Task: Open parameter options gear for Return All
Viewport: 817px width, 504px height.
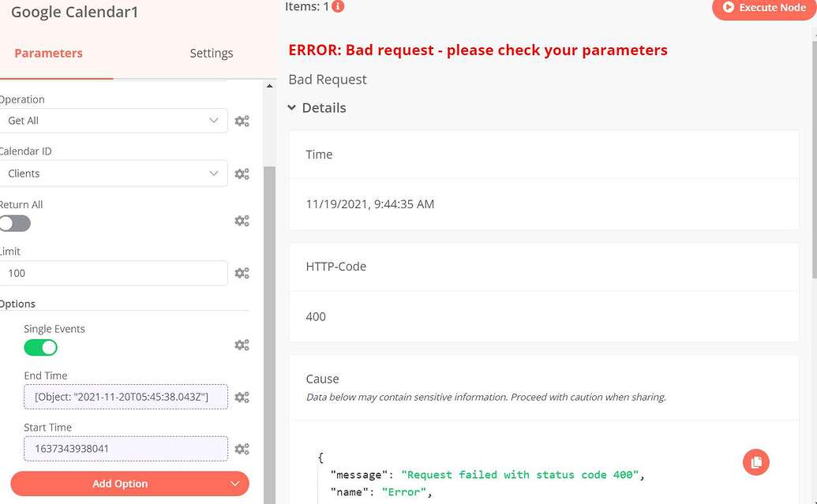Action: [242, 222]
